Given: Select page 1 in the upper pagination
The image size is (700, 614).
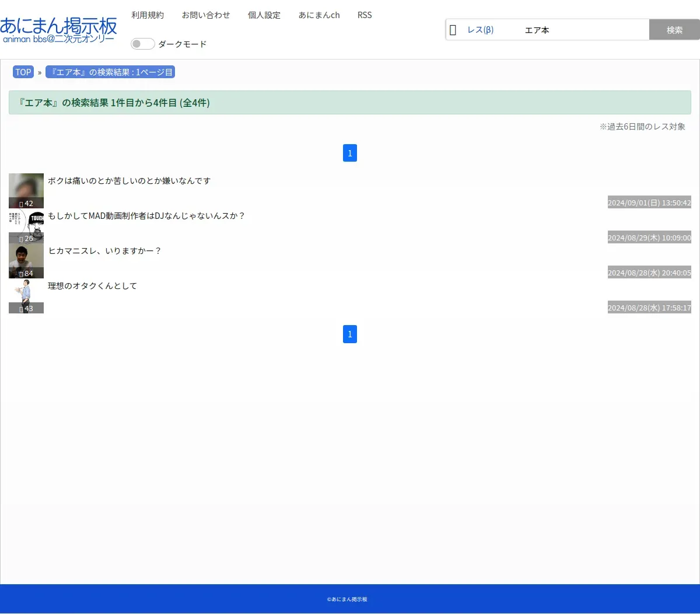Looking at the screenshot, I should coord(350,153).
